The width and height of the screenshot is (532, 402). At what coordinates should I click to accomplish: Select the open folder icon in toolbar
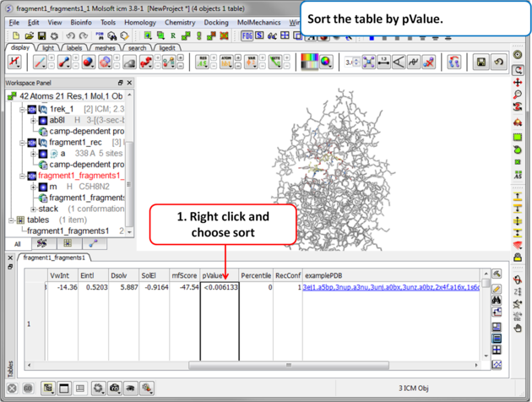tap(28, 36)
